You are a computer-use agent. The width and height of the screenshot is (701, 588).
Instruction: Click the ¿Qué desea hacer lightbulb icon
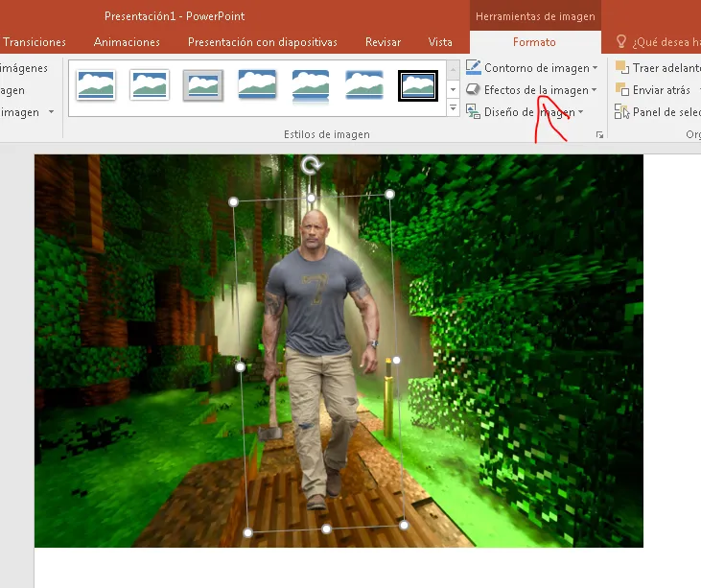621,41
